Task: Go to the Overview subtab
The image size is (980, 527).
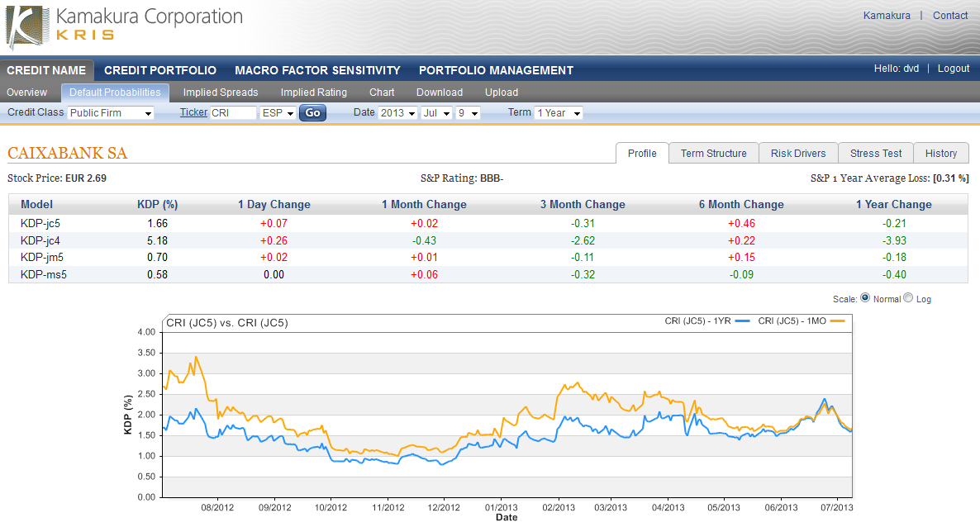Action: [27, 92]
